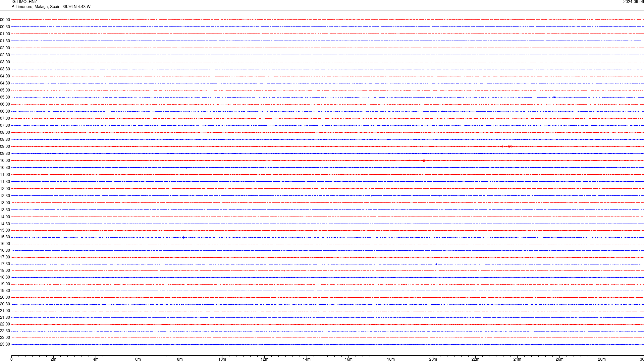
Task: Click the 23:30 trace time label
Action: click(5, 344)
